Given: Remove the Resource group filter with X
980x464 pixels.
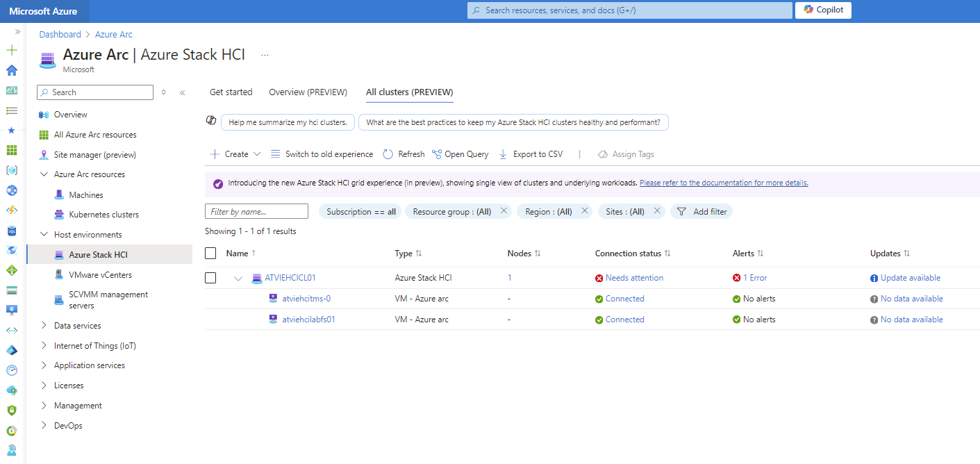Looking at the screenshot, I should [x=504, y=211].
